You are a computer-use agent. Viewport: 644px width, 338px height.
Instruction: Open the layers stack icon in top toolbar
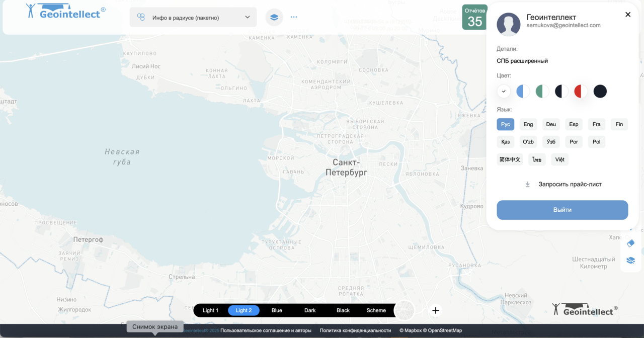click(x=274, y=17)
